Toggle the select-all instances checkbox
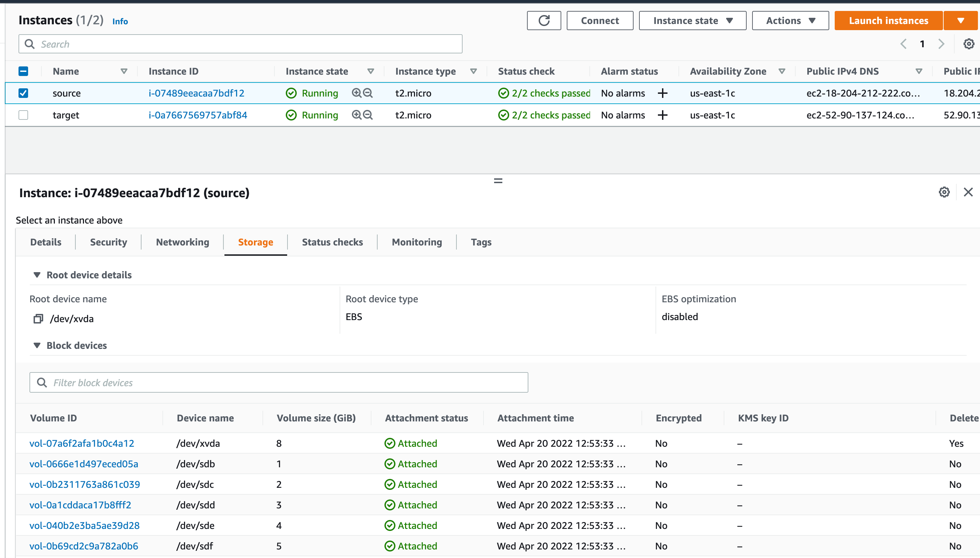This screenshot has width=980, height=558. (x=23, y=71)
